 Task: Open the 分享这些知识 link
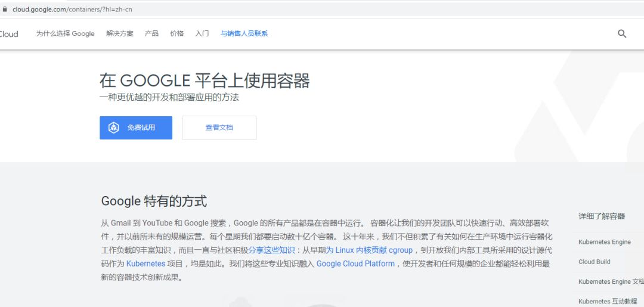pyautogui.click(x=271, y=250)
